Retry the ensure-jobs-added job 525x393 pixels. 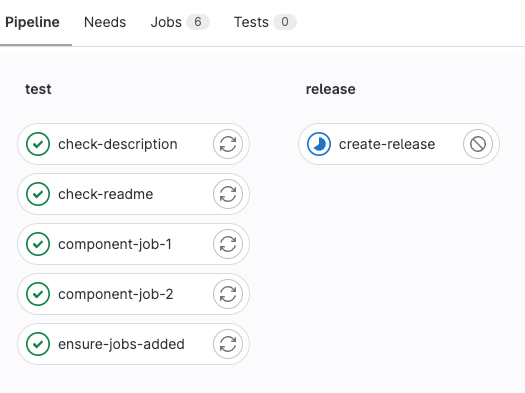tap(228, 344)
